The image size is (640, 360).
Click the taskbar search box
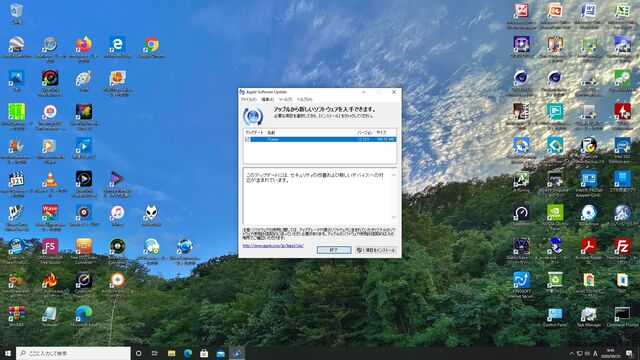coord(73,353)
